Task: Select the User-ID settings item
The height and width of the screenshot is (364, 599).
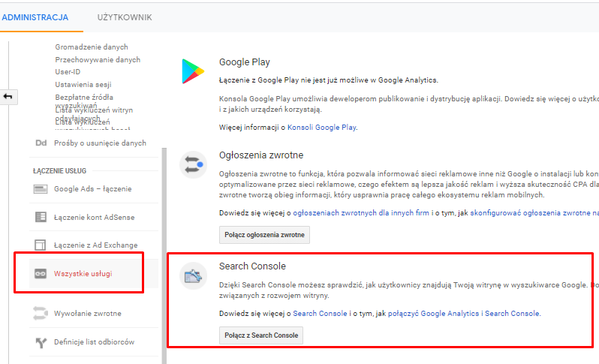Action: pyautogui.click(x=68, y=72)
